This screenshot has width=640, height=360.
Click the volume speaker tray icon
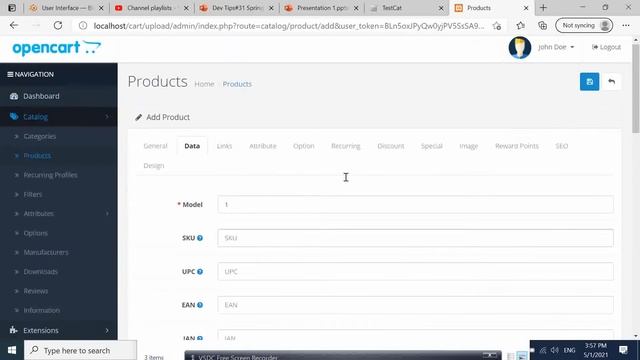pos(554,350)
